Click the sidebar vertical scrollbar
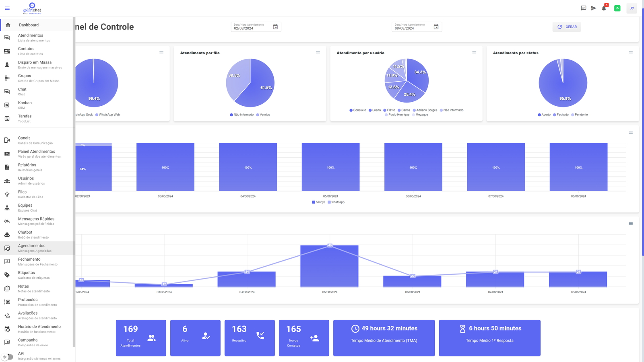 [74, 181]
